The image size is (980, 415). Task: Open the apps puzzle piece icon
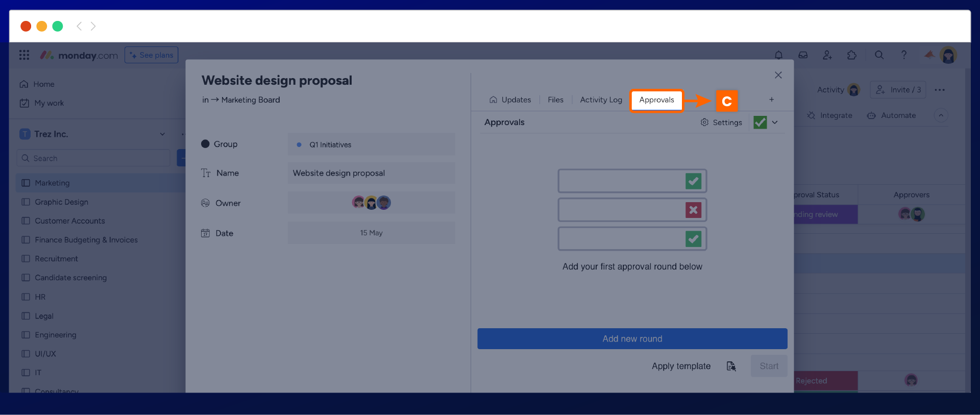tap(852, 55)
